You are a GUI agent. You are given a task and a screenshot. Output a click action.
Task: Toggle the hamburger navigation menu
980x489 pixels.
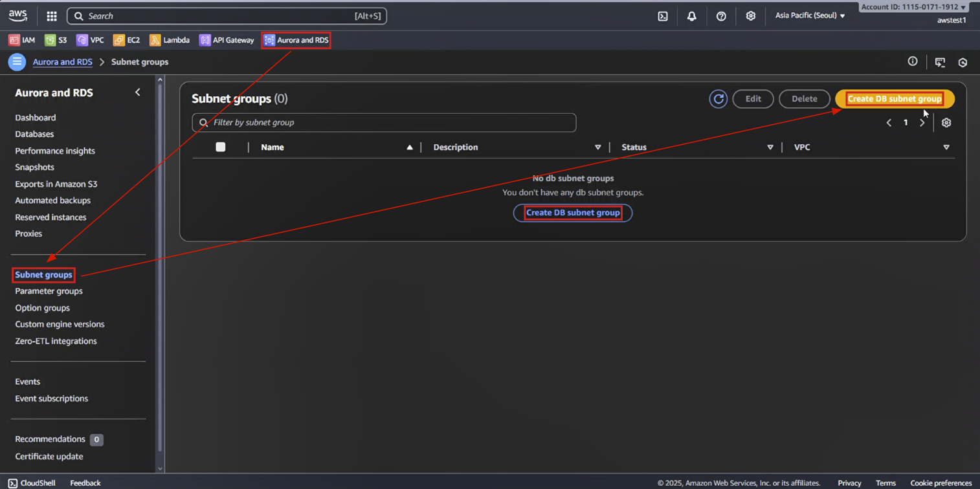tap(17, 61)
